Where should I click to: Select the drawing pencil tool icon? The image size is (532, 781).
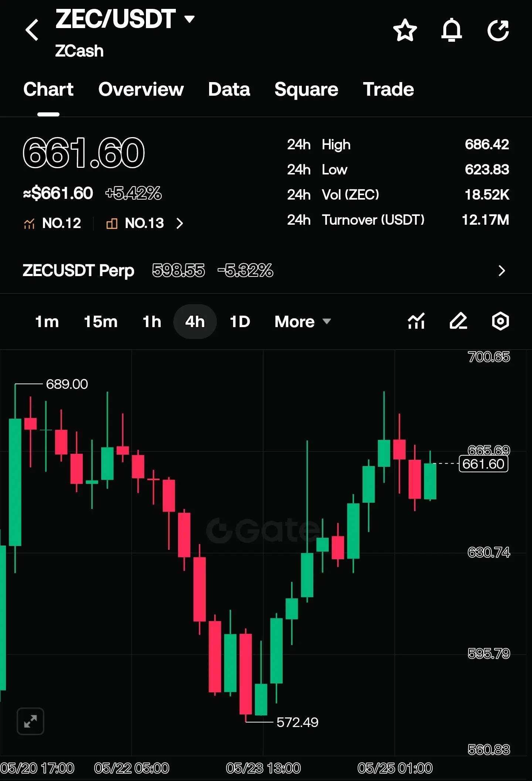(x=458, y=321)
